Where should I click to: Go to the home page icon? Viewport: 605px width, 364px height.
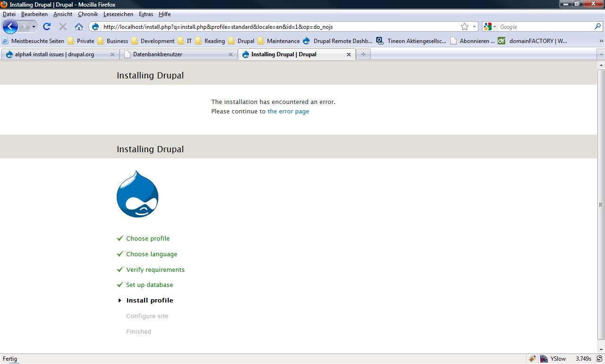(79, 26)
